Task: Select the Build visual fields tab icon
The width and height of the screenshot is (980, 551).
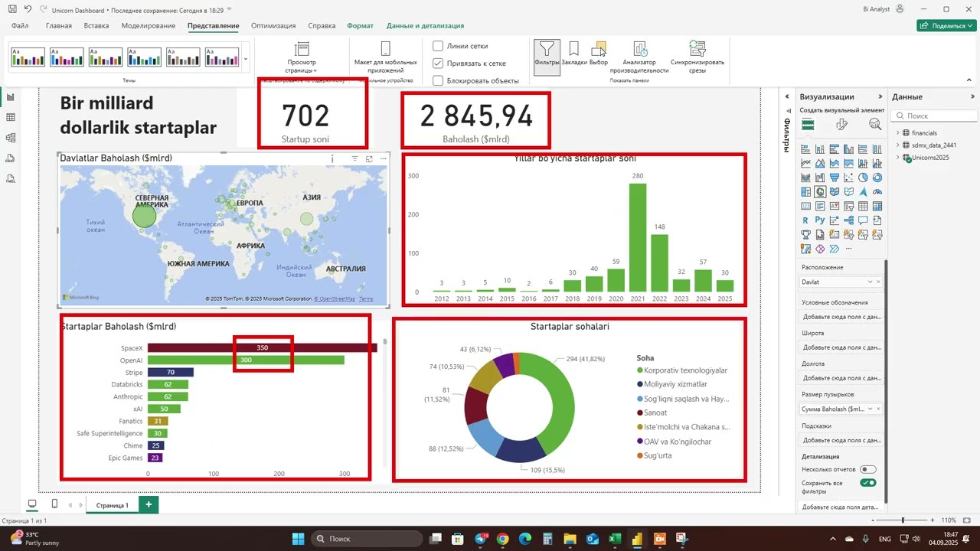Action: point(808,125)
